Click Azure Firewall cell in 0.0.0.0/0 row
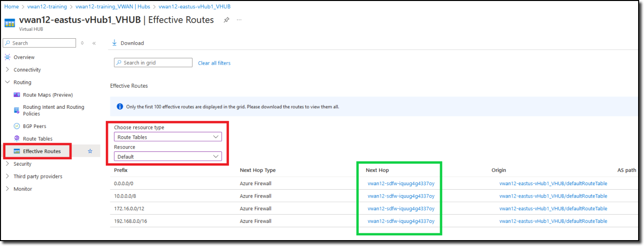The width and height of the screenshot is (644, 246). [255, 183]
